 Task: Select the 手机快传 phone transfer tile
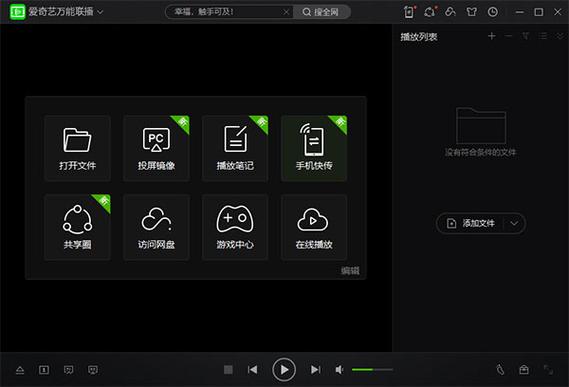(x=314, y=148)
